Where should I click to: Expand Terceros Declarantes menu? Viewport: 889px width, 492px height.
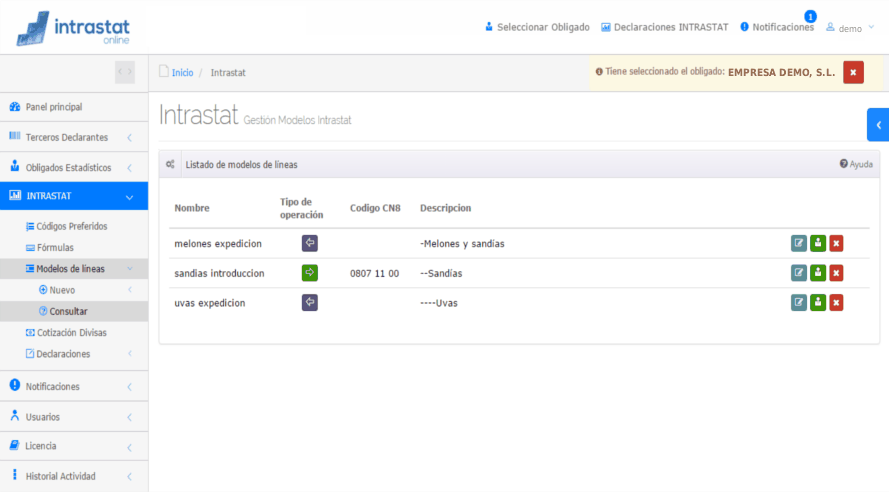coord(74,137)
